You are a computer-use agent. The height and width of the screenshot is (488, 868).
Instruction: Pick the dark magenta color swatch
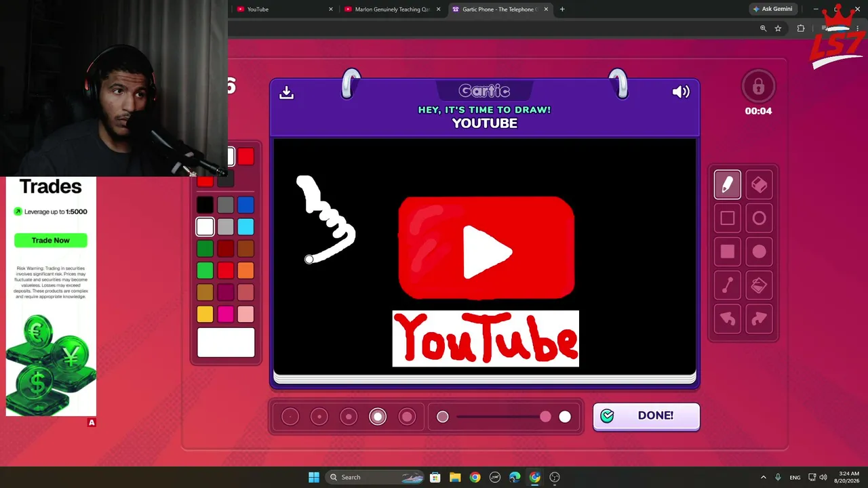click(x=225, y=292)
